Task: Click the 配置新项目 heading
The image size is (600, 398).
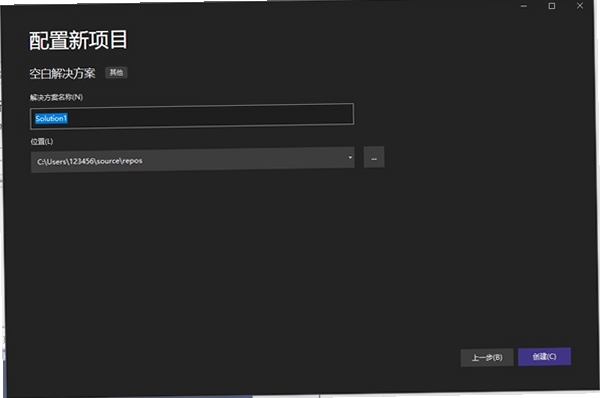Action: [x=78, y=40]
